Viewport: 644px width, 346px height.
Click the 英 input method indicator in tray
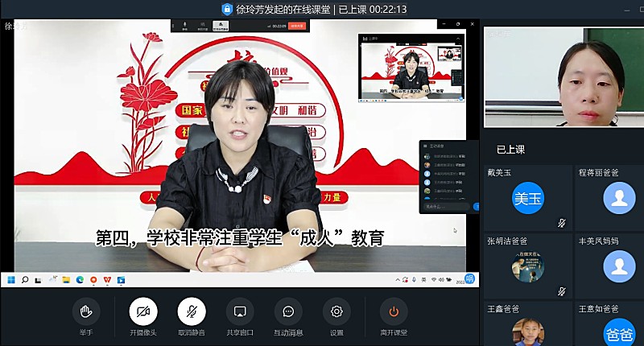click(x=424, y=280)
